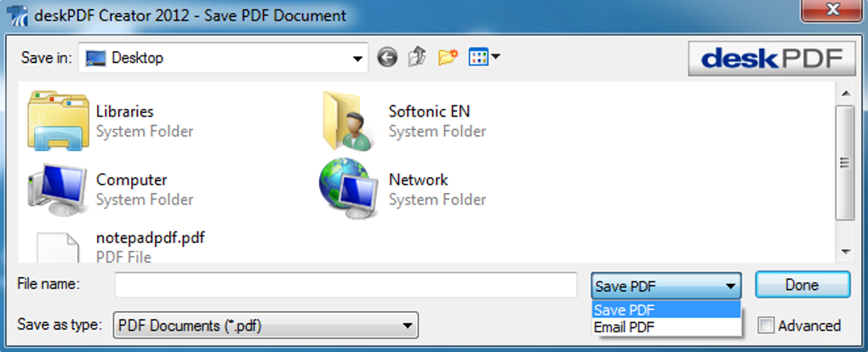This screenshot has width=868, height=352.
Task: Create a new folder icon
Action: [x=448, y=57]
